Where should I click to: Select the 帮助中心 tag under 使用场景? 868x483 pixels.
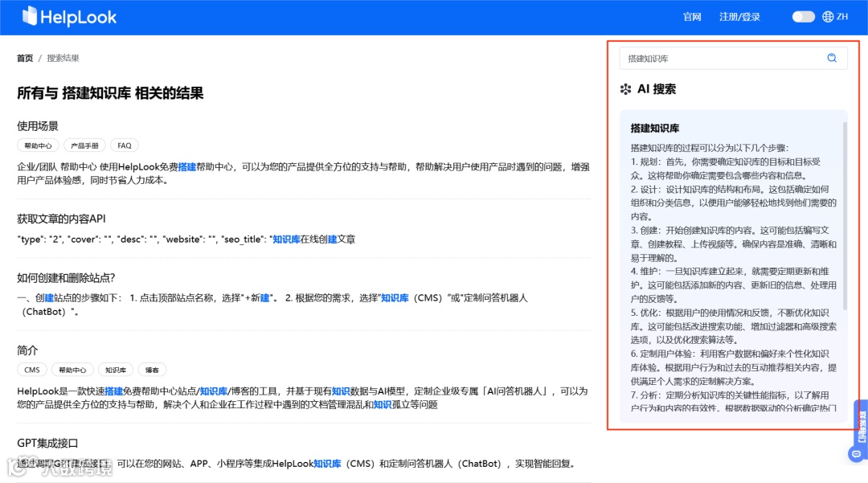39,145
